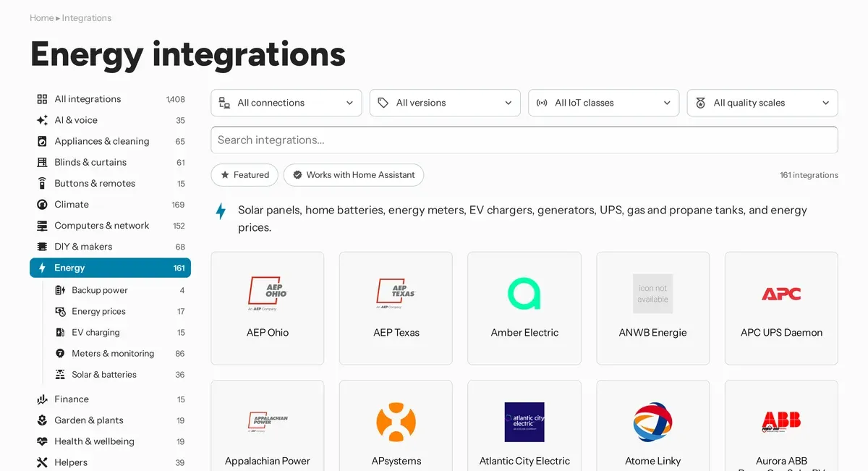868x471 pixels.
Task: Click the EV charging station icon
Action: pos(60,332)
